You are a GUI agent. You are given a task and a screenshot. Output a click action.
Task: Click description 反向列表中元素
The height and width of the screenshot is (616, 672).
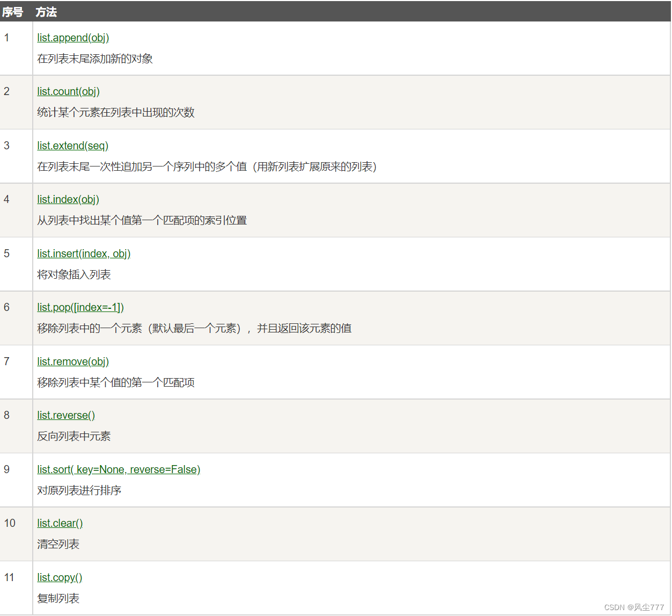(74, 436)
